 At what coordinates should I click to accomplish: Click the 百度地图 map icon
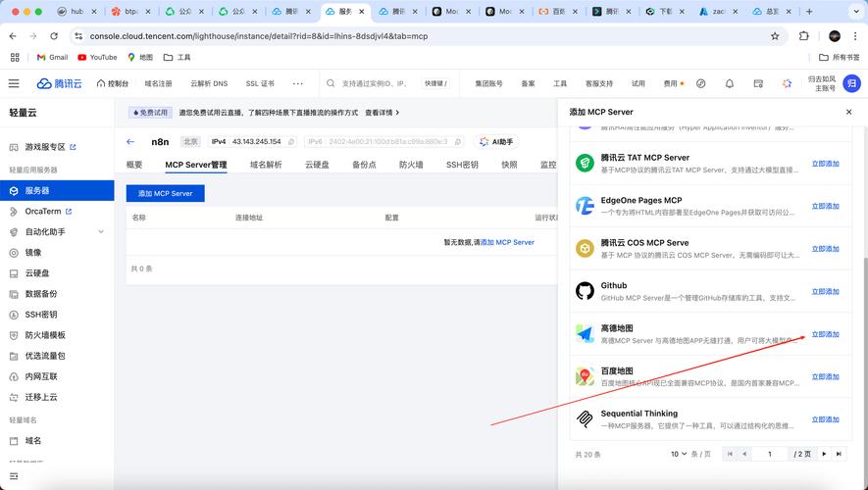pos(585,376)
